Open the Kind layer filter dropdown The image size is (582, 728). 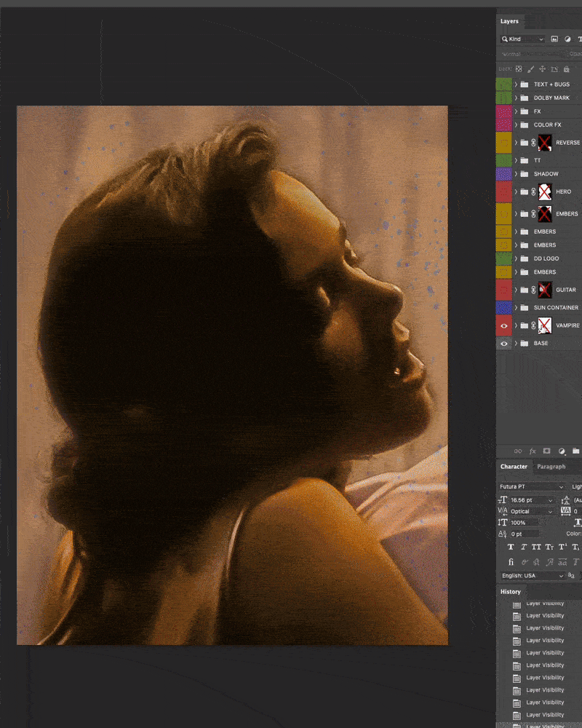pos(522,39)
